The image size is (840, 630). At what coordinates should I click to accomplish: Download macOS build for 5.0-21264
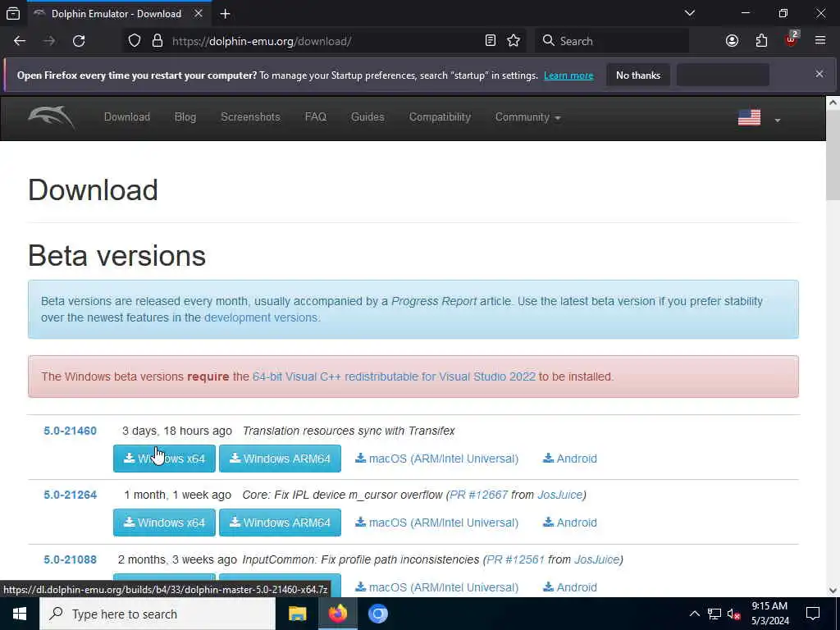436,523
